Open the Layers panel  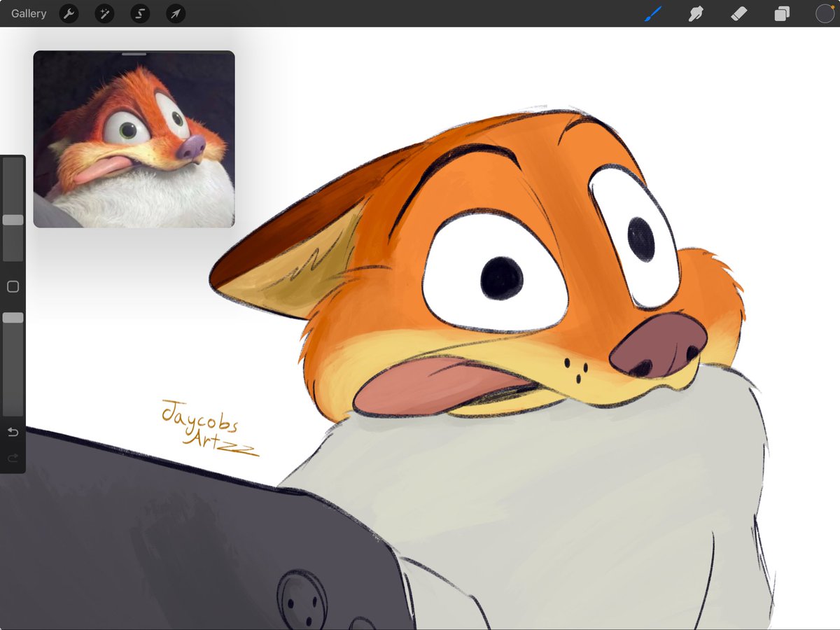click(x=782, y=13)
